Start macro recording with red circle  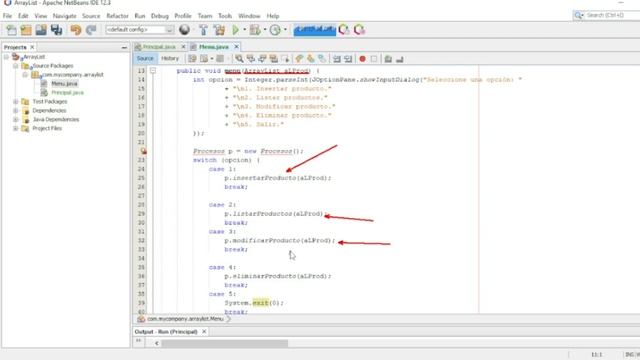pyautogui.click(x=362, y=59)
